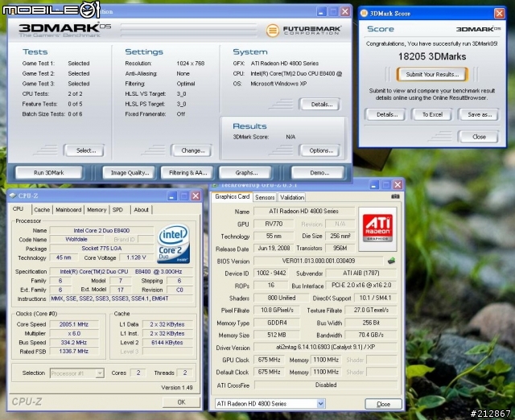Image resolution: width=515 pixels, height=420 pixels.
Task: Switch to the Sensors tab in GPU-Z
Action: (x=265, y=197)
